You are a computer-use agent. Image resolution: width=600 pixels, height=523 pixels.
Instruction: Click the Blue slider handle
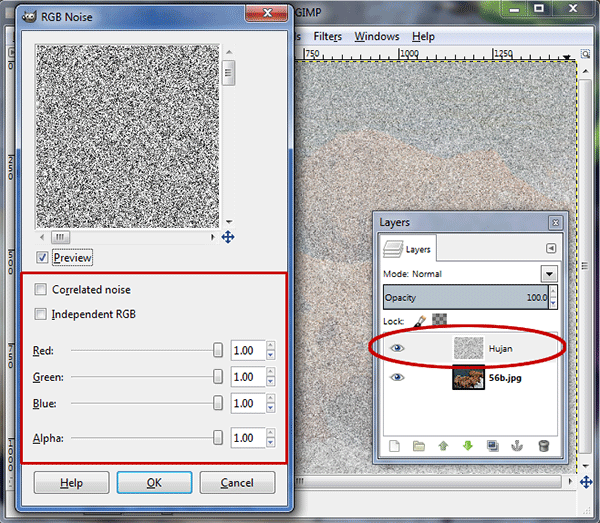click(x=218, y=403)
